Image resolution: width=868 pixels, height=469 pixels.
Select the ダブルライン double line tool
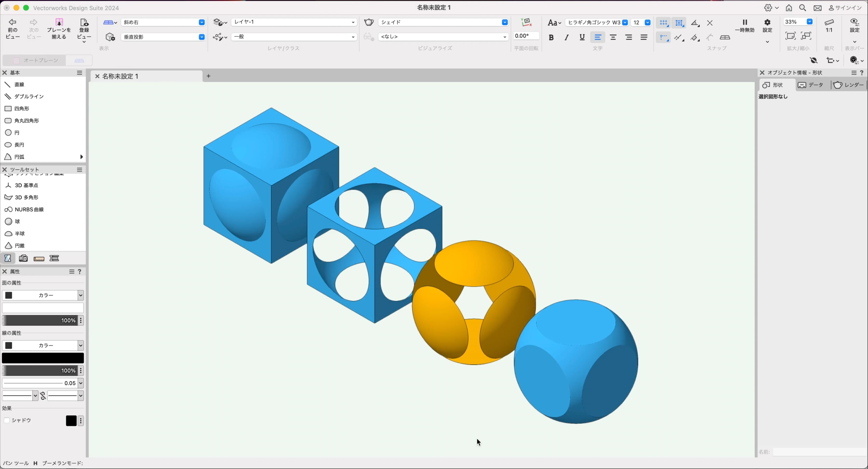[42, 97]
